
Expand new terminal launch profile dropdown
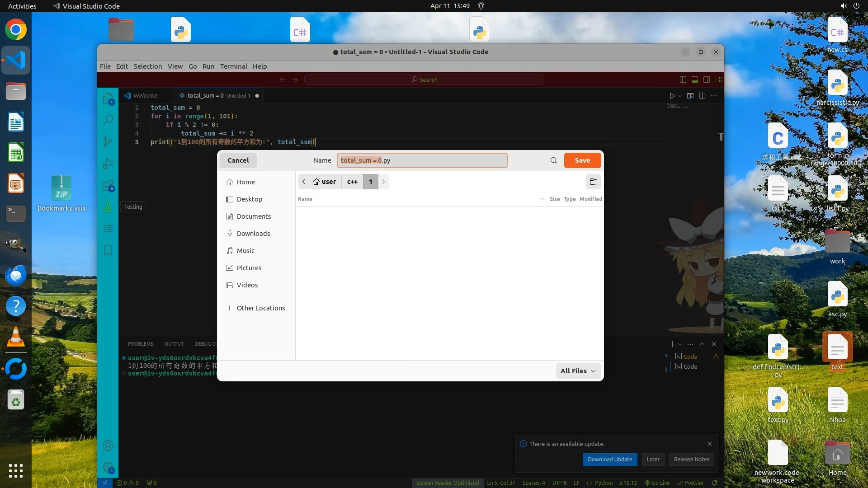coord(680,344)
